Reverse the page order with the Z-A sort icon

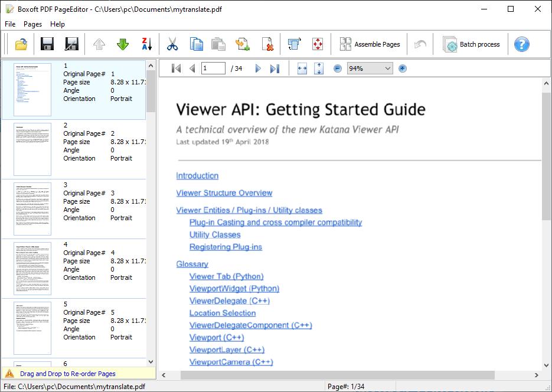click(x=147, y=44)
